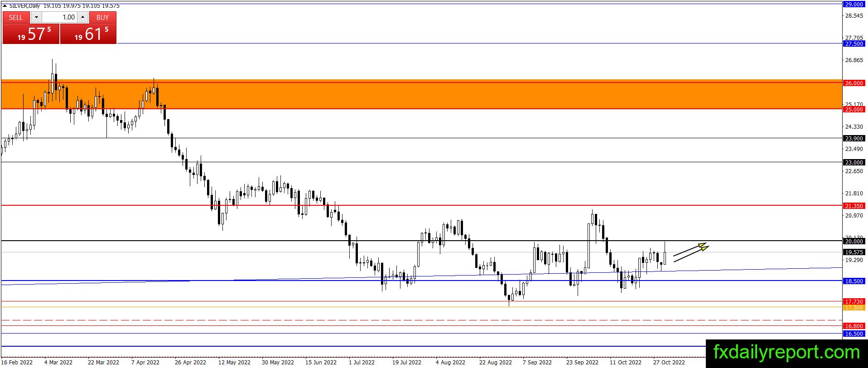Click the 26.000 price level label
This screenshot has height=368, width=868.
pyautogui.click(x=854, y=83)
